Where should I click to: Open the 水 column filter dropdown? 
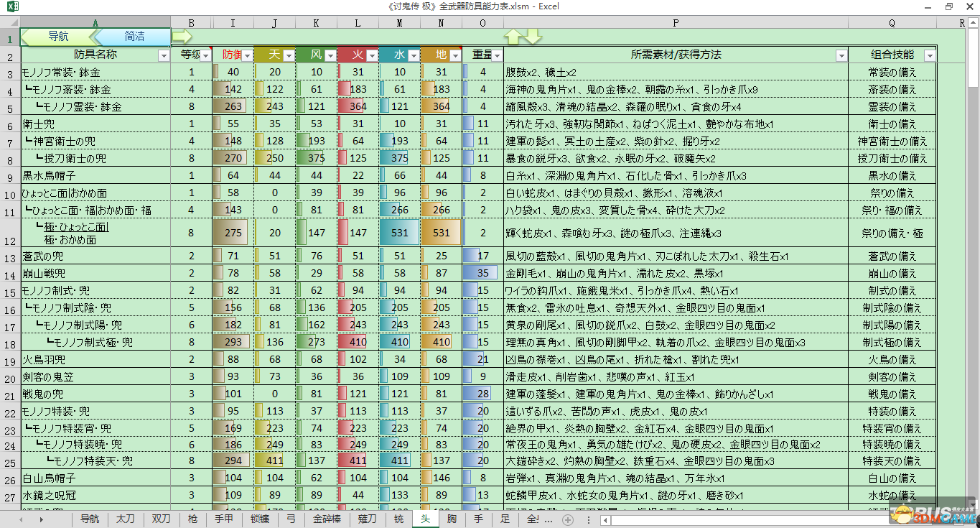point(414,55)
